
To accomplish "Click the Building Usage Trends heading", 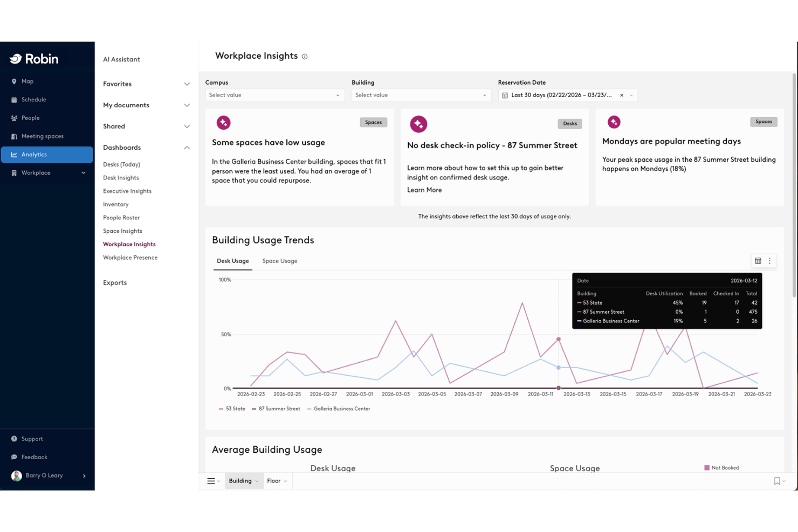I will point(263,240).
